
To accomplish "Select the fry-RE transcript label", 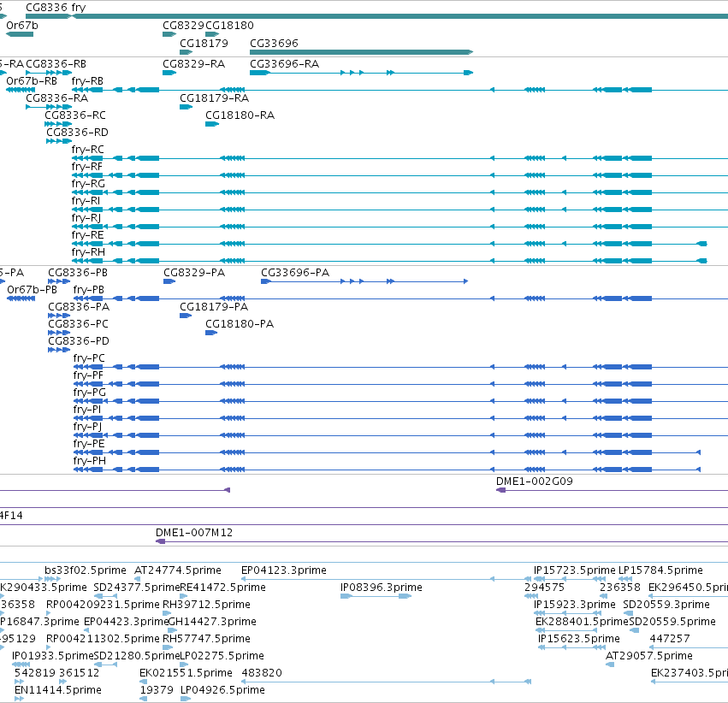I will tap(87, 235).
